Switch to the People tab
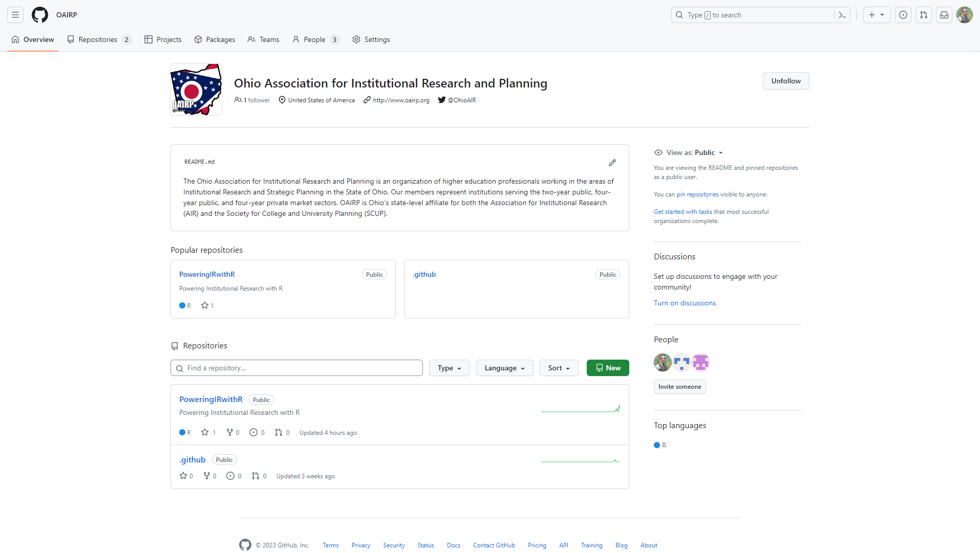 click(316, 39)
